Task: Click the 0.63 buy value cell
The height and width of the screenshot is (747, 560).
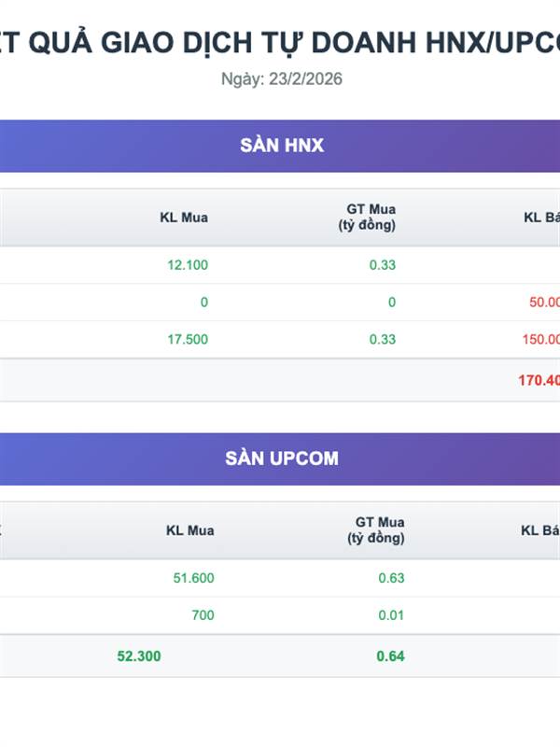Action: coord(391,578)
